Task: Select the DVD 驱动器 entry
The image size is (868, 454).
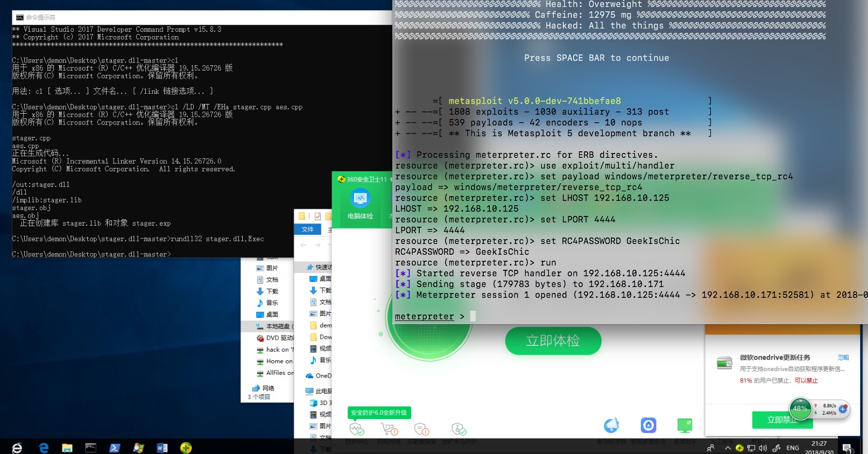Action: pyautogui.click(x=275, y=338)
